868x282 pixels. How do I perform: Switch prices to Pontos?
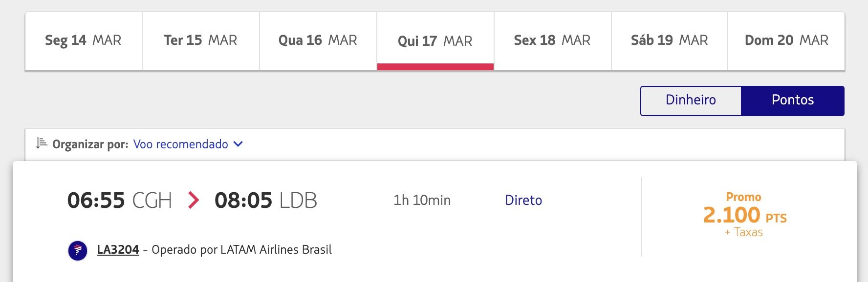[x=793, y=101]
